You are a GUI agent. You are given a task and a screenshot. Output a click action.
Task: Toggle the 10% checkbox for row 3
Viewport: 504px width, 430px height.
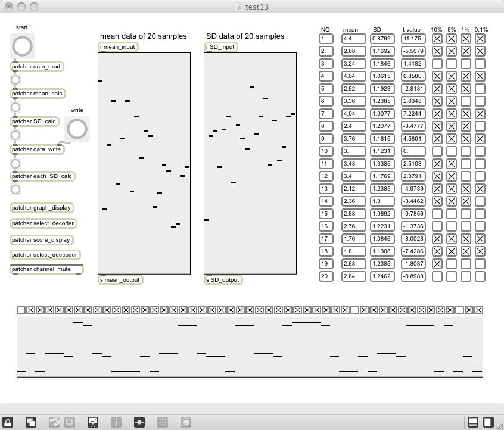(437, 64)
